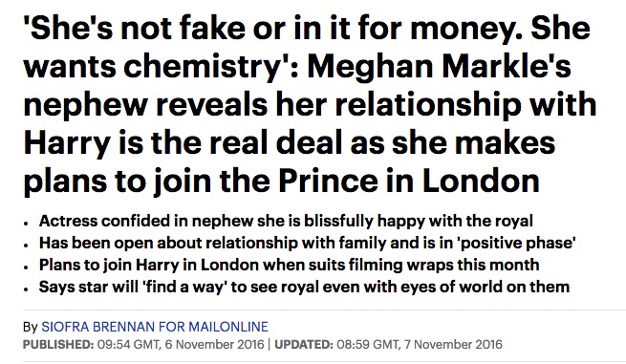Screen dimensions: 626x364
Task: Click the updated time 08:59 GMT, 7 November 2016
Action: (x=420, y=345)
